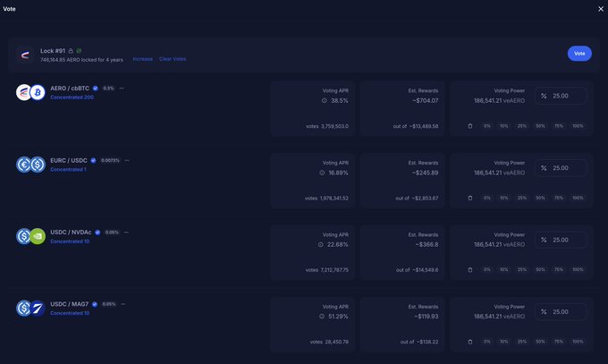Focus the USDC / NVDAc percentage input field
608x364 pixels.
pyautogui.click(x=561, y=240)
